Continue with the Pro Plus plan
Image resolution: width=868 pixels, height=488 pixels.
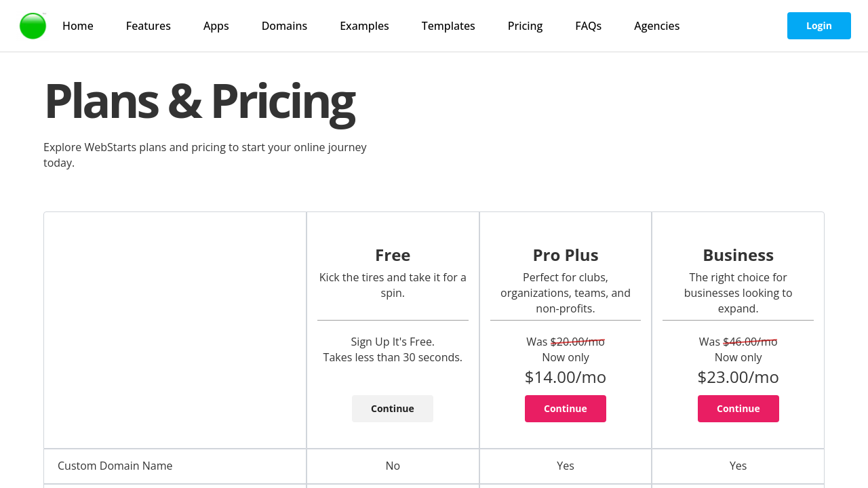click(x=565, y=409)
